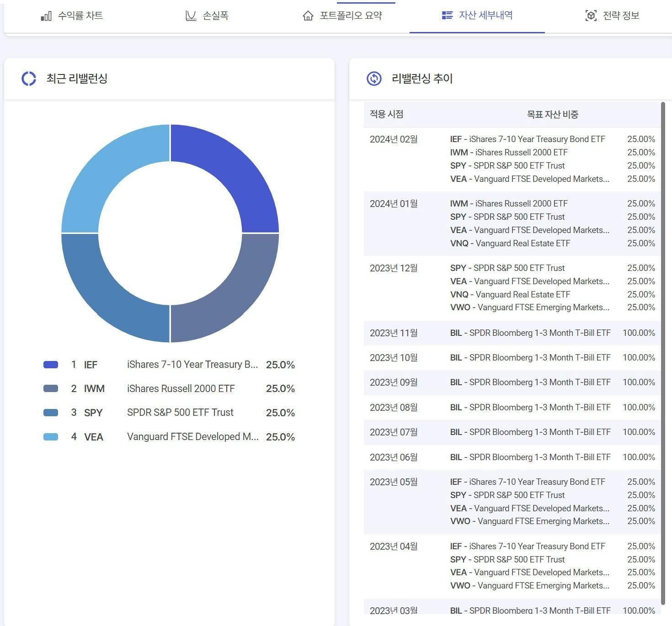Click IWM iShares Russell 2000 ETF in 2024년 02월
672x626 pixels.
509,153
